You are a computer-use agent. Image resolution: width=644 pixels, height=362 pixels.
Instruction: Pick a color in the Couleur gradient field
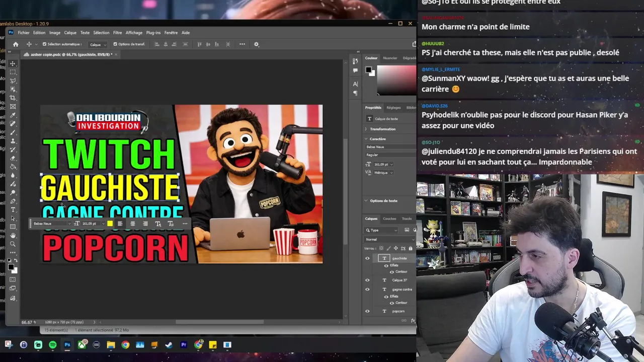coord(396,80)
